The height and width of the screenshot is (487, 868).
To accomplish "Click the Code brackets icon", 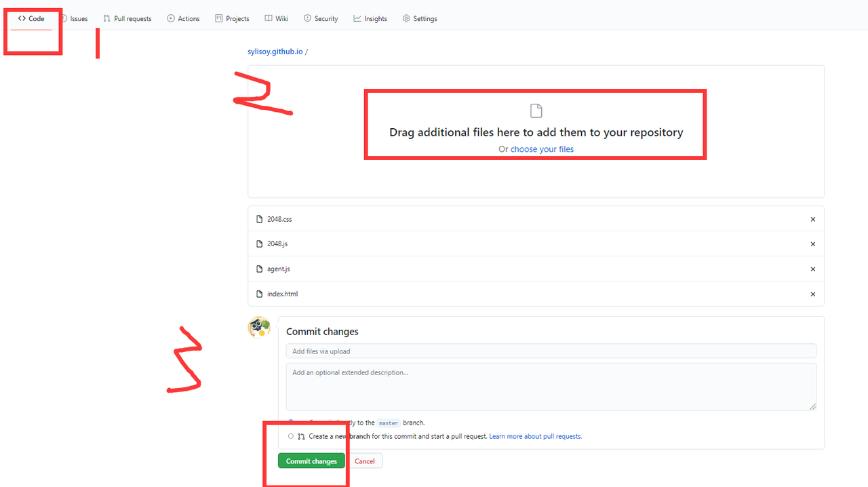I will click(x=22, y=18).
